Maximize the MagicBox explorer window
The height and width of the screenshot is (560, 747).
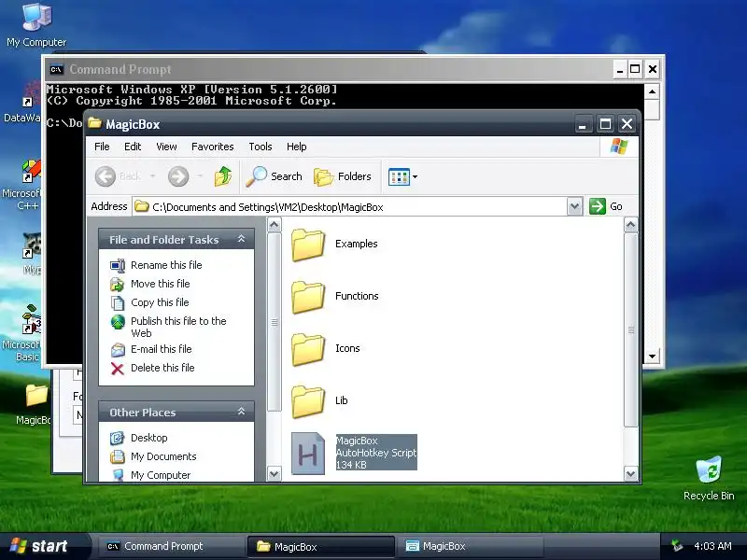(605, 124)
